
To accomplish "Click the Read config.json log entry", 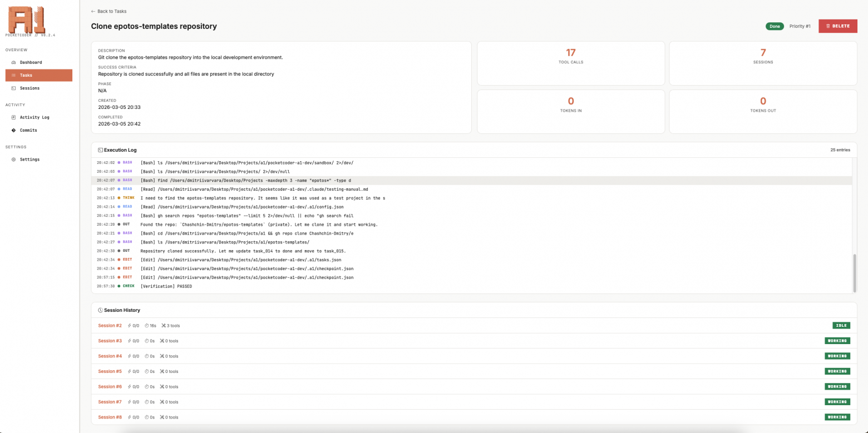I will (x=472, y=207).
